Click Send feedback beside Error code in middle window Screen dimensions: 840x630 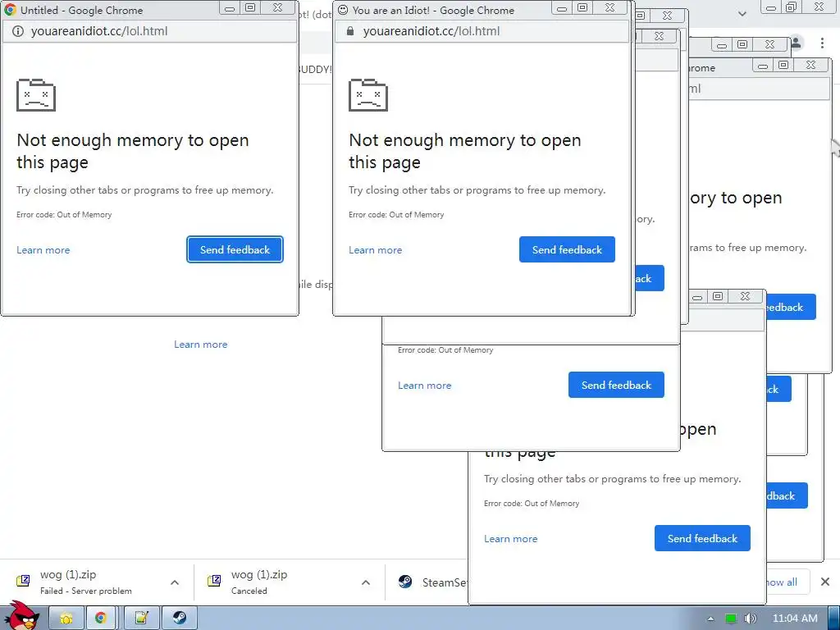point(616,386)
